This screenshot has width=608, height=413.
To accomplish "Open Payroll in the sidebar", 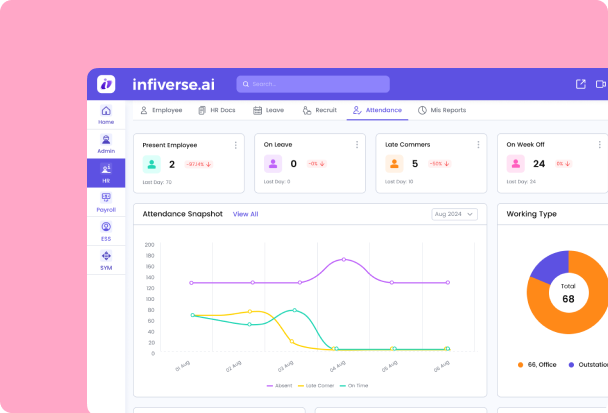I will 106,202.
